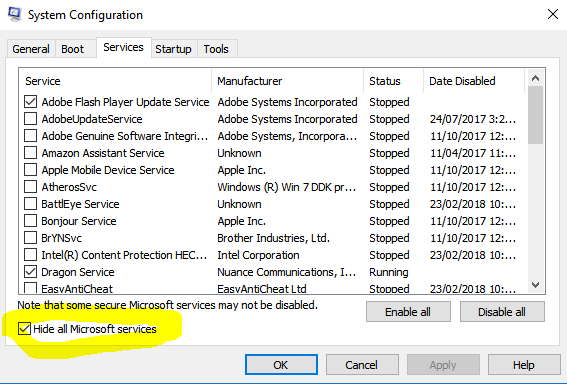Sort list by Status column header
Image resolution: width=567 pixels, height=384 pixels.
pyautogui.click(x=393, y=81)
